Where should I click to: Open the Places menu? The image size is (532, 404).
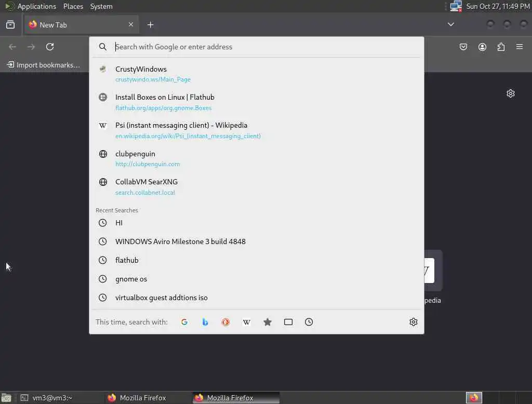pos(73,6)
